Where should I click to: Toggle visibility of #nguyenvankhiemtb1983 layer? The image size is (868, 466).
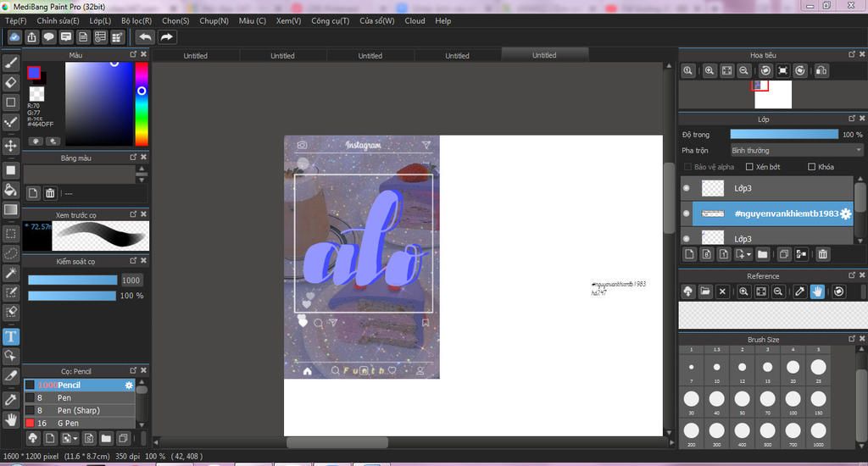(x=687, y=214)
